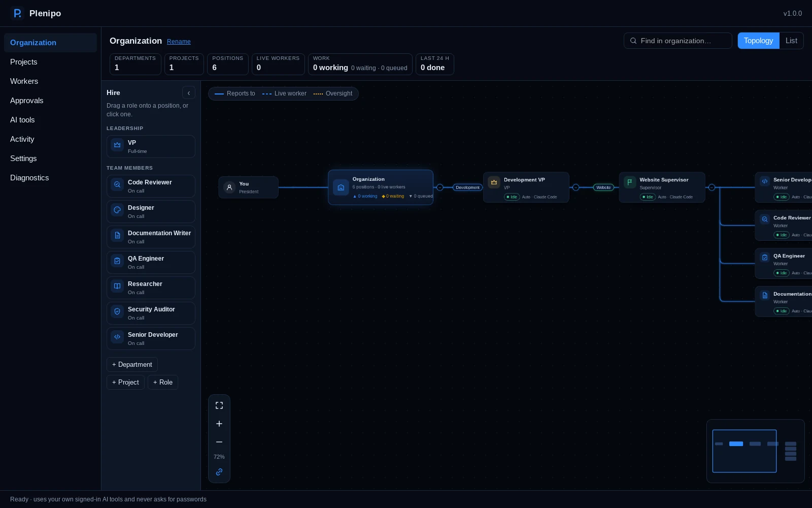The width and height of the screenshot is (812, 508).
Task: Open the Settings sidebar item
Action: 50,158
